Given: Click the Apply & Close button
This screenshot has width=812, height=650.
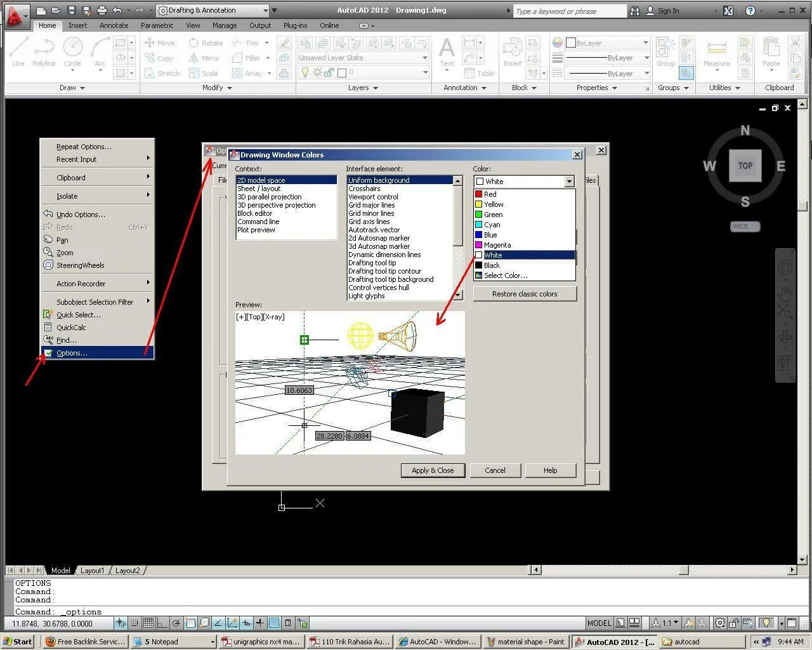Looking at the screenshot, I should pos(433,470).
